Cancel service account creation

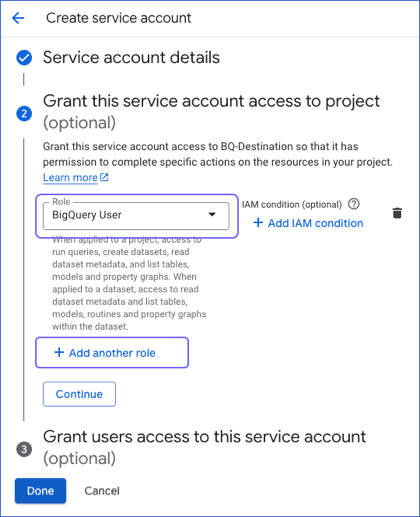pyautogui.click(x=102, y=491)
